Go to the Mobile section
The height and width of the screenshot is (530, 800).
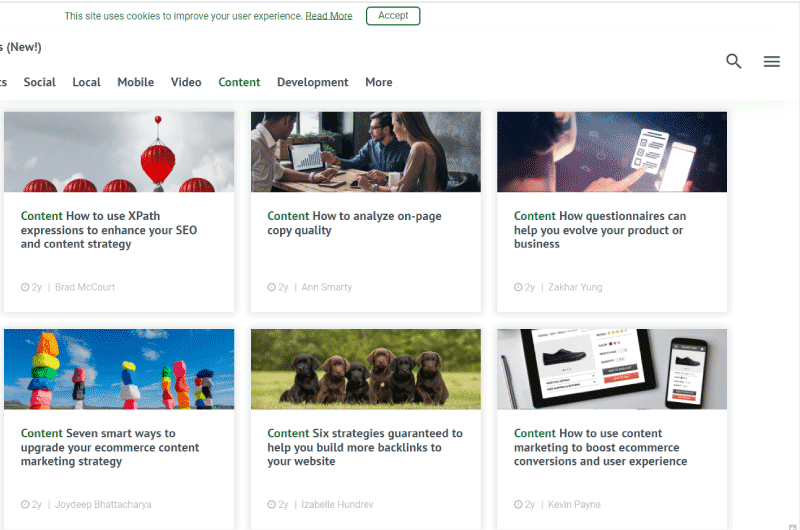coord(135,82)
